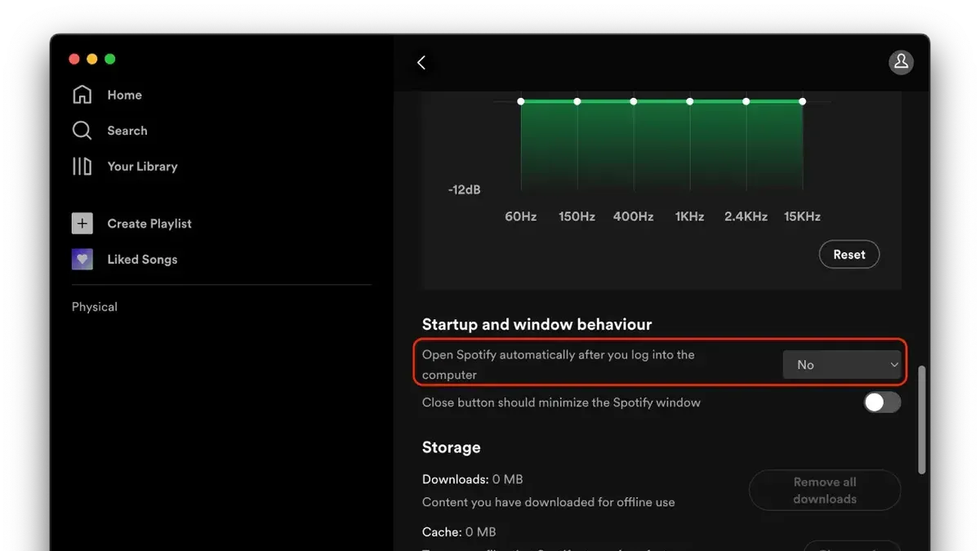Open the auto-start dropdown showing No
Image resolution: width=980 pixels, height=551 pixels.
(x=842, y=365)
